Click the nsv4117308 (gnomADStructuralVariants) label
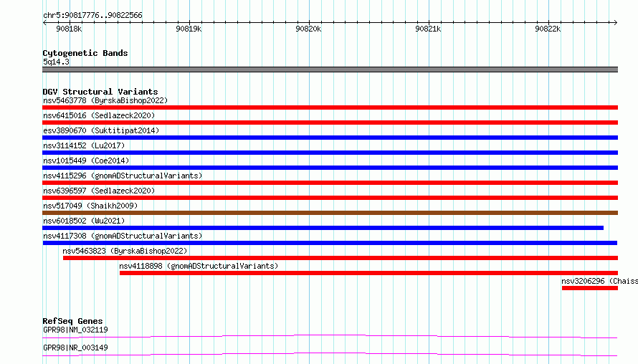 pos(123,236)
